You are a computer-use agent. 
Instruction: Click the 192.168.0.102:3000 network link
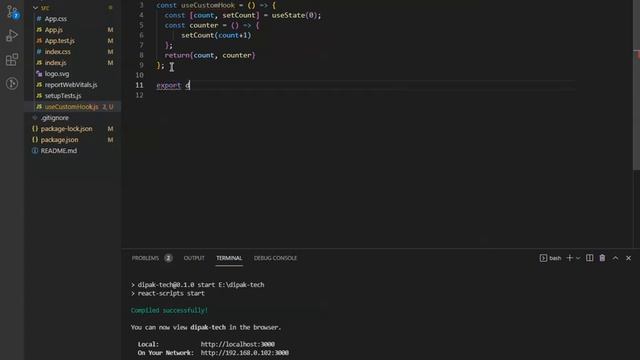pyautogui.click(x=244, y=353)
